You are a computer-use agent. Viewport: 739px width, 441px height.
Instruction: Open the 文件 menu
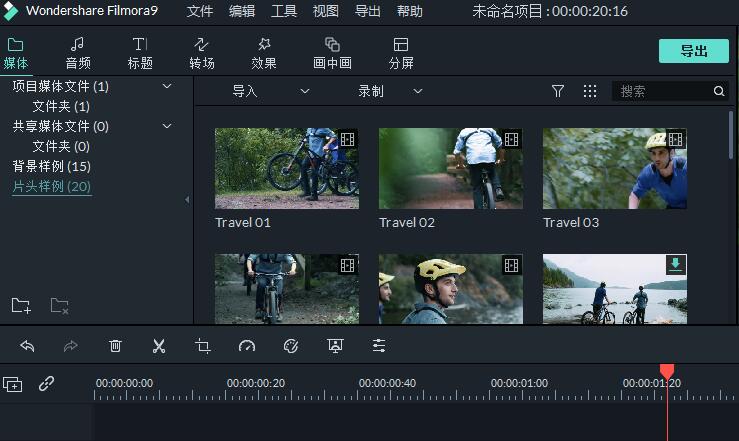pyautogui.click(x=200, y=12)
